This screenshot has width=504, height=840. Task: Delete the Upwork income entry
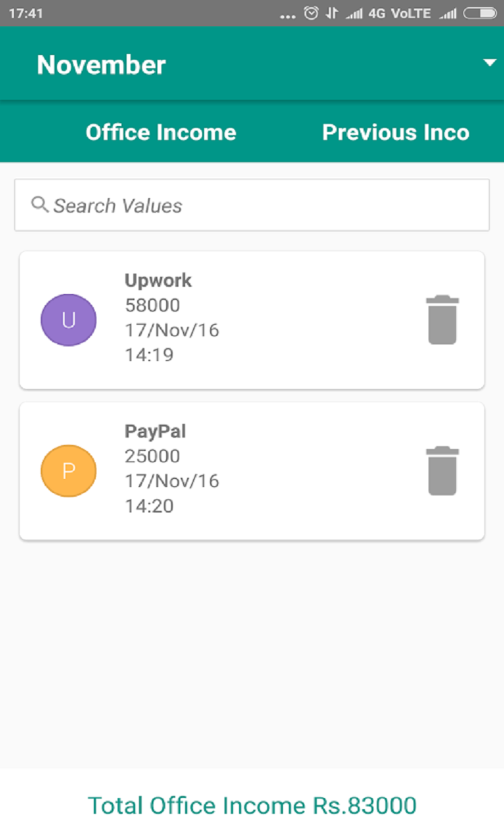(x=442, y=320)
